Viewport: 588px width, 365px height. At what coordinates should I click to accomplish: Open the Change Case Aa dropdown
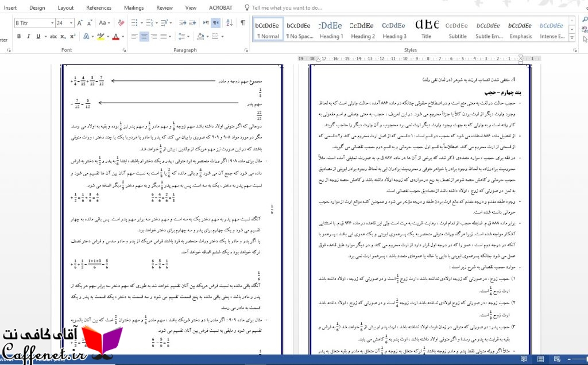click(x=105, y=23)
